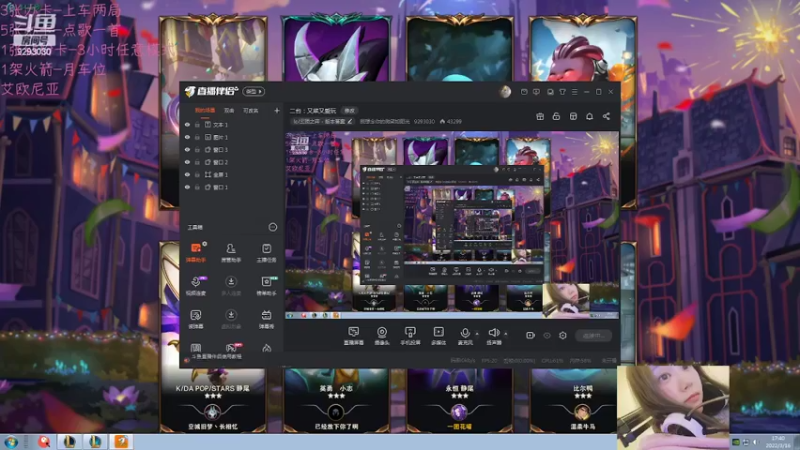Image resolution: width=800 pixels, height=450 pixels.
Task: Click the system tray clock
Action: click(x=778, y=442)
